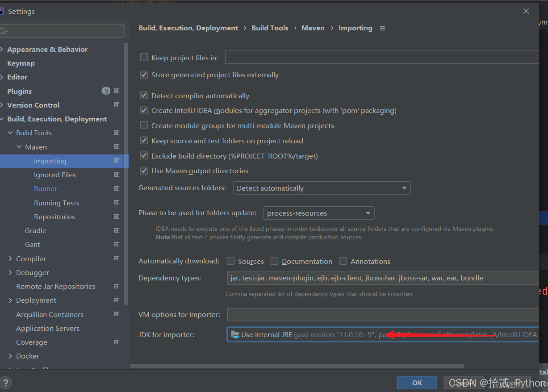Open help with the question mark icon

(5, 383)
